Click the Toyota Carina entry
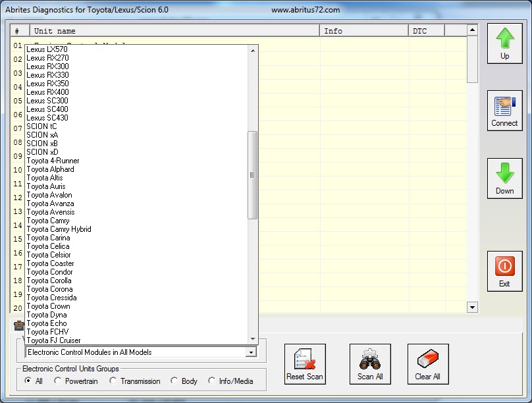The width and height of the screenshot is (532, 403). (137, 238)
